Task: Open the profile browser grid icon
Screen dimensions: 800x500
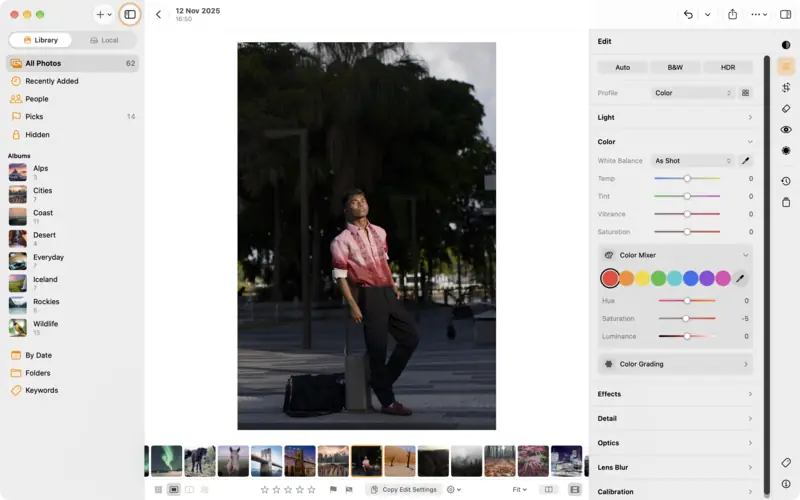Action: pyautogui.click(x=745, y=93)
